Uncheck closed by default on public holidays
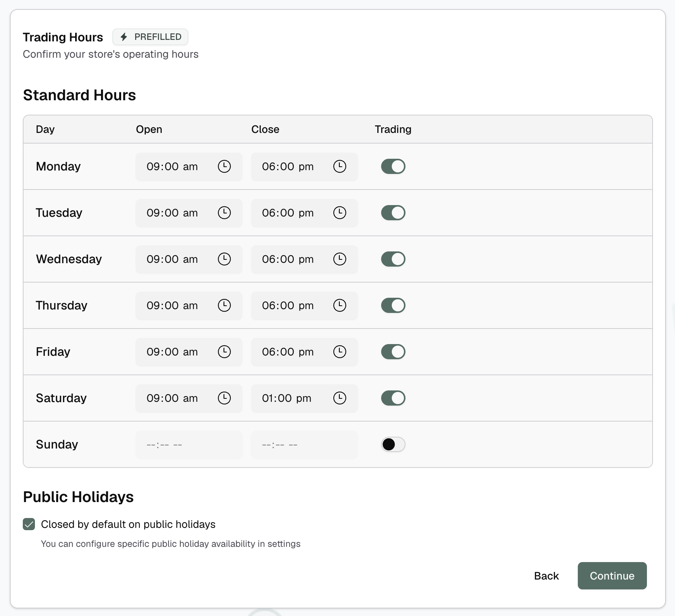 click(x=29, y=524)
